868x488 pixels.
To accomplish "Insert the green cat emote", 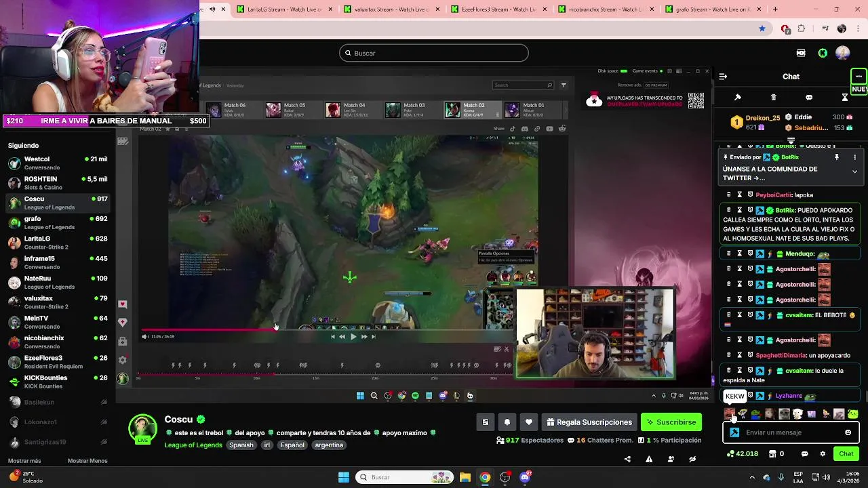I will pos(853,413).
